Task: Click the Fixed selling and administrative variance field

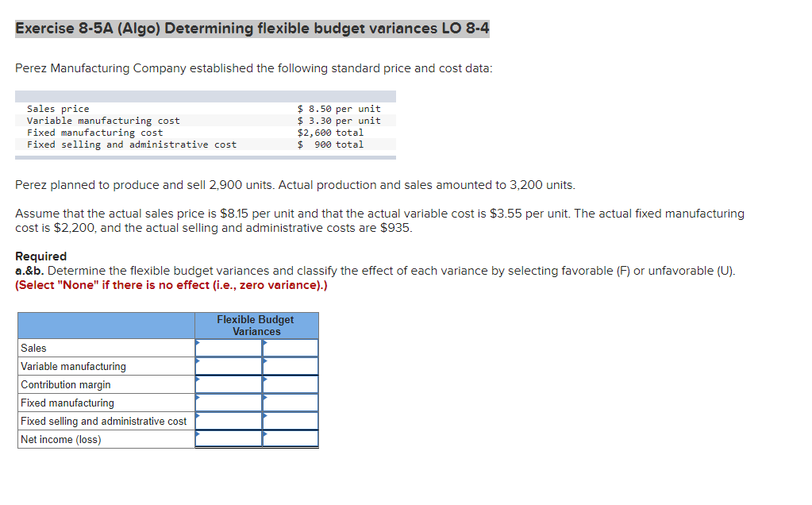Action: [x=228, y=421]
